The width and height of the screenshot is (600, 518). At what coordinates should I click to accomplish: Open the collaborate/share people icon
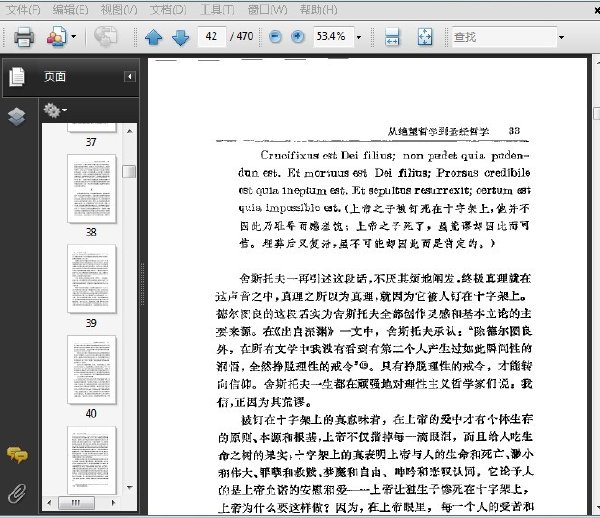(57, 37)
